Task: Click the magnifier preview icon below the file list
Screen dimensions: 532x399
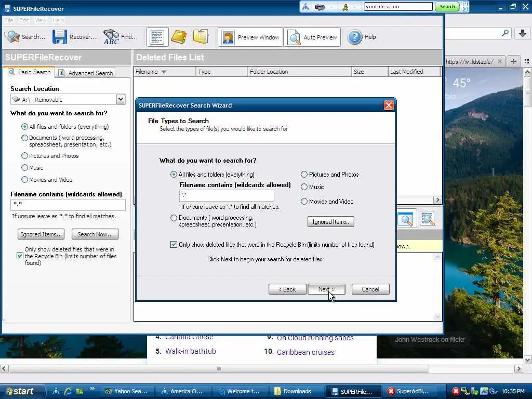Action: (x=406, y=219)
